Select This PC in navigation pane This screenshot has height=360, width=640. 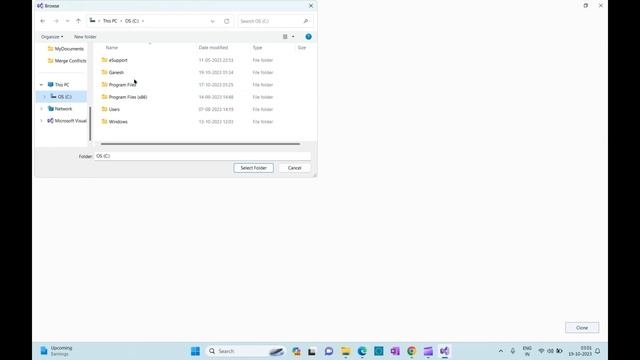pos(58,85)
